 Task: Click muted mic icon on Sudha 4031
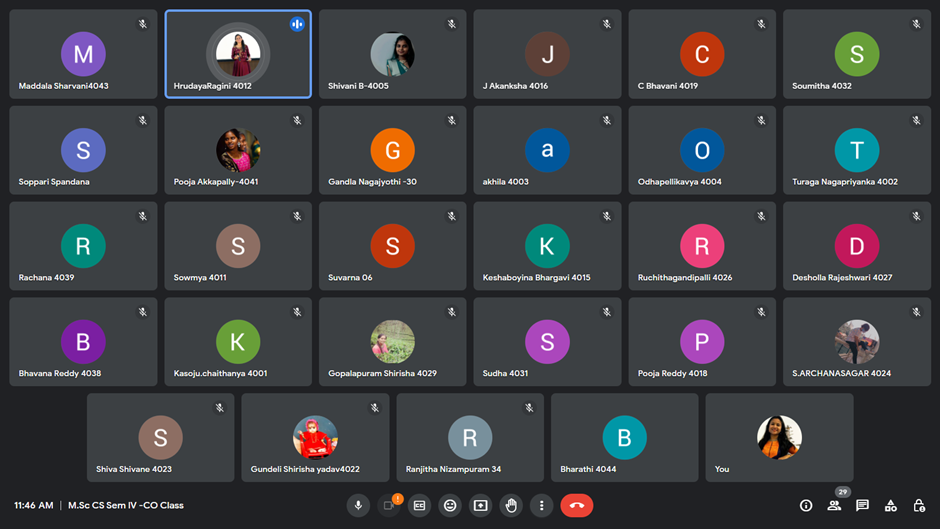(607, 312)
